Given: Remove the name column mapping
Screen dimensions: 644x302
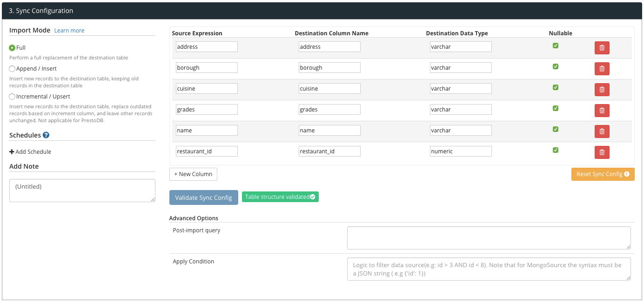Looking at the screenshot, I should coord(602,131).
